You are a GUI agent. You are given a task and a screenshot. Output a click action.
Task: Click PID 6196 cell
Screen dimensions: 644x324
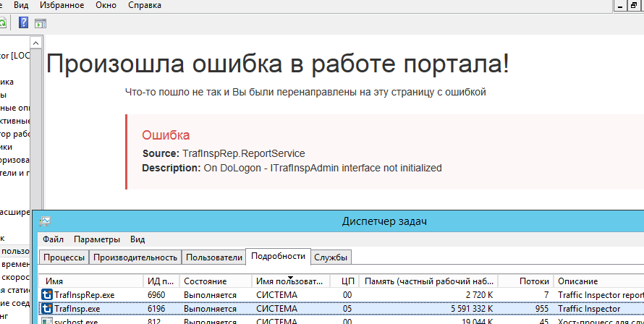tap(156, 308)
